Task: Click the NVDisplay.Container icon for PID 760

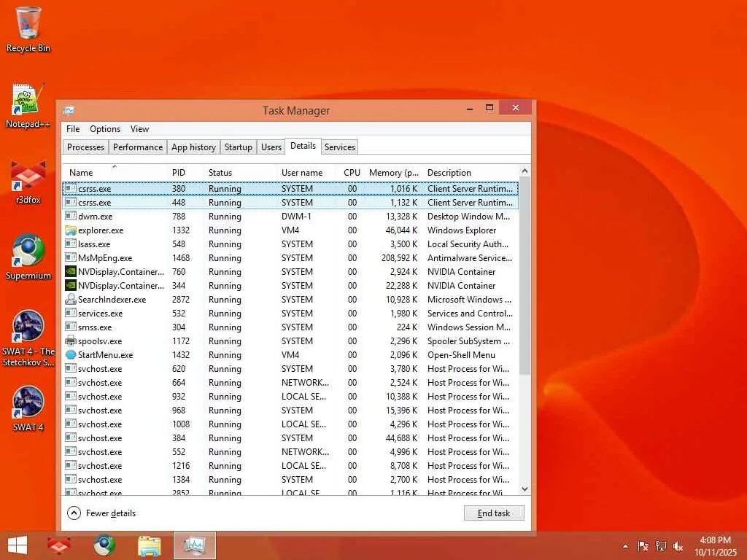Action: coord(71,272)
